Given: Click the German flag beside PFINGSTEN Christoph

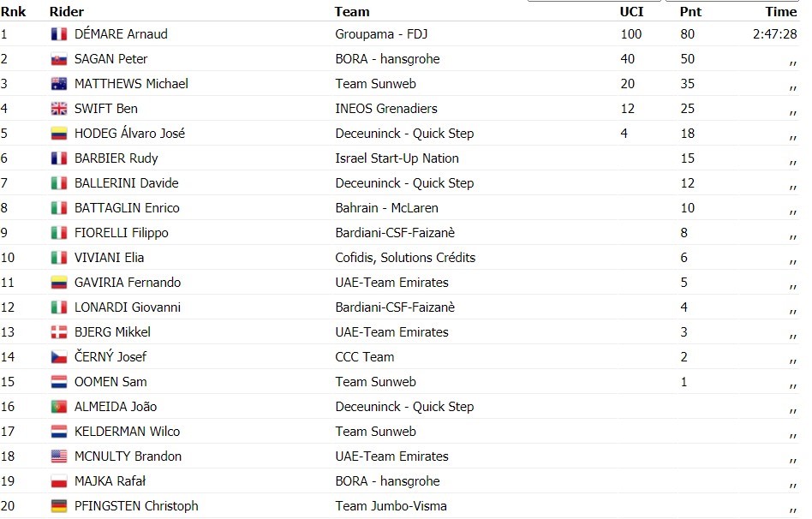Looking at the screenshot, I should 59,506.
